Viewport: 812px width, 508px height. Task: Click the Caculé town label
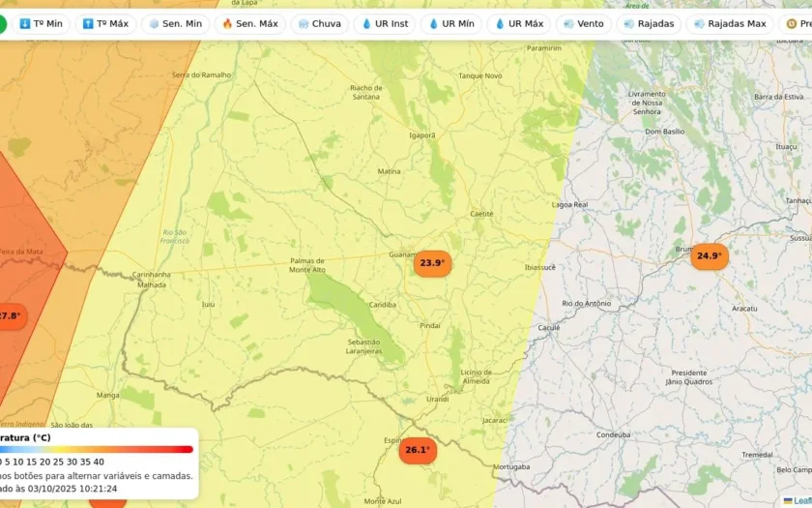click(549, 328)
